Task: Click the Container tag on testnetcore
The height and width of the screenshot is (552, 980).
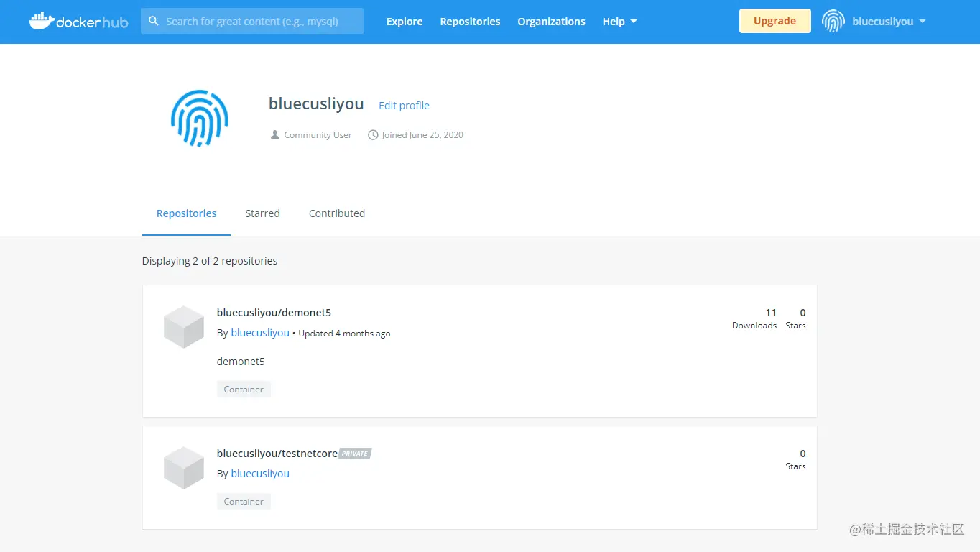Action: click(x=244, y=501)
